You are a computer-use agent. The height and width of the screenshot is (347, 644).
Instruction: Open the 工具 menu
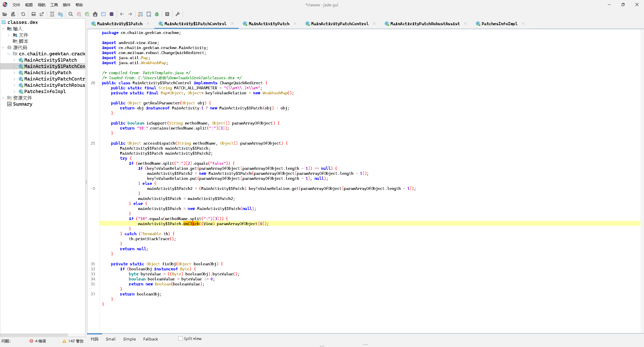[x=54, y=5]
